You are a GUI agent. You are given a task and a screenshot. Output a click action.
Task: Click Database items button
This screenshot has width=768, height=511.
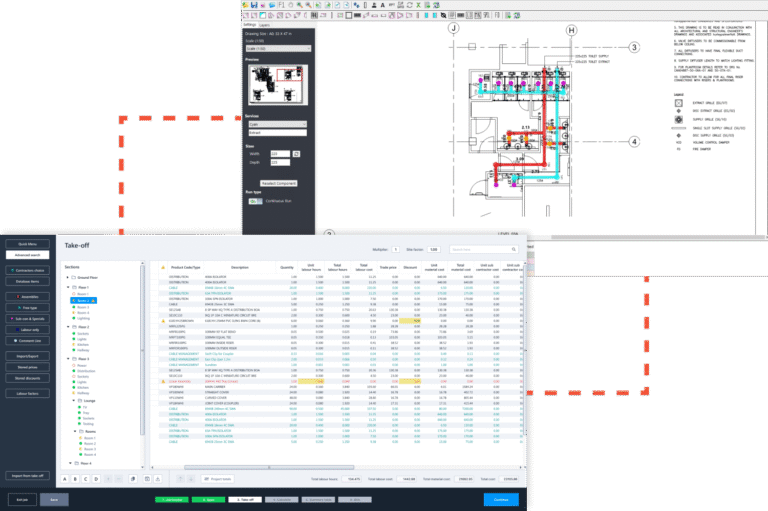click(27, 282)
